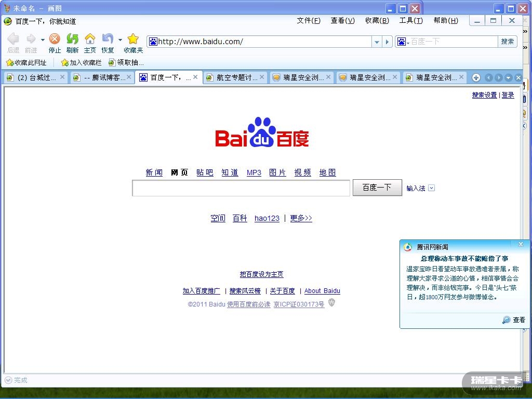Switch to the 腾讯博客 tab
Screen dimensions: 532x399
[x=102, y=78]
